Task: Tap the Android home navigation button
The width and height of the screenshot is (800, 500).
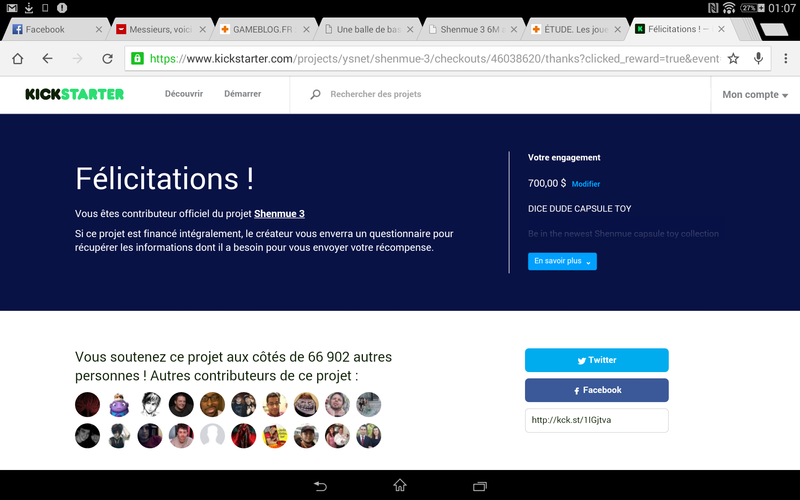Action: [x=400, y=485]
